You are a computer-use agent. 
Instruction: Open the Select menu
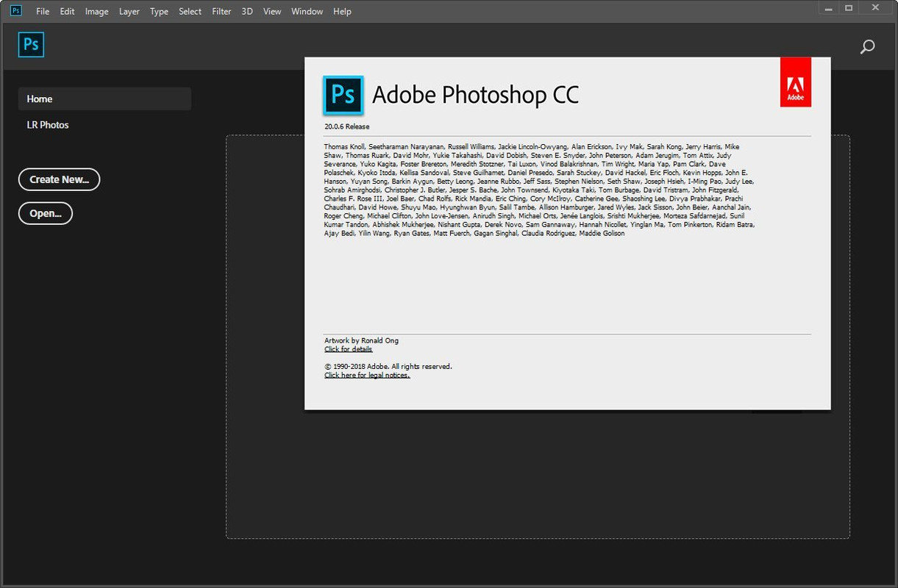(x=190, y=12)
